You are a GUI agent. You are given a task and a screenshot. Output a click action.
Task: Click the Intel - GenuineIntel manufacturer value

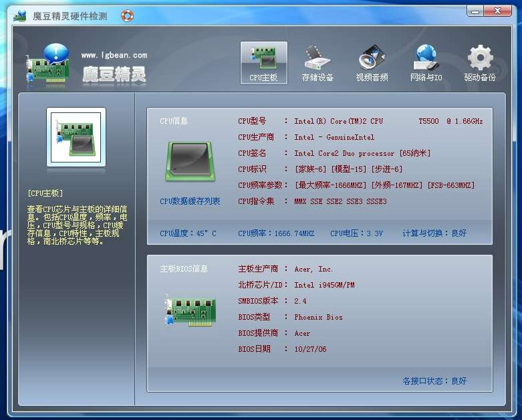334,137
